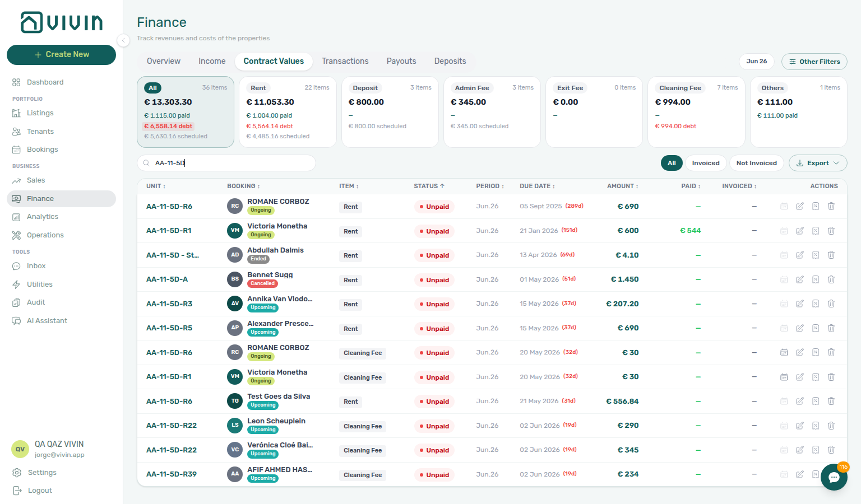The image size is (861, 504).
Task: Delete Test Goes da Silva's €556.84 entry
Action: (831, 402)
